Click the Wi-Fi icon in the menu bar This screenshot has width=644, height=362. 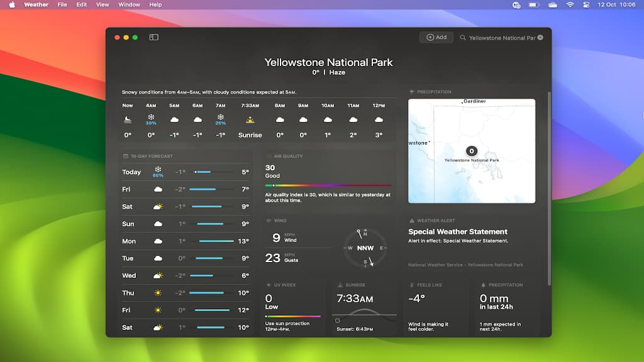pos(569,4)
